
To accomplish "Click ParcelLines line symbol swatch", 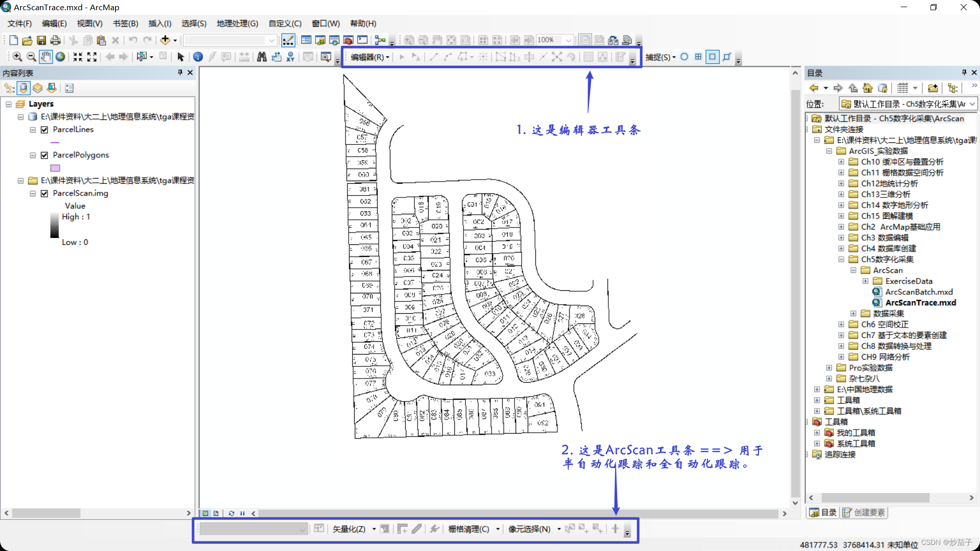I will point(55,142).
